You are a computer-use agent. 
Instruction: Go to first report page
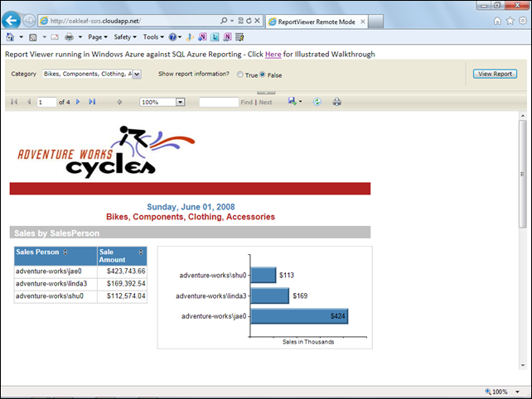coord(14,102)
